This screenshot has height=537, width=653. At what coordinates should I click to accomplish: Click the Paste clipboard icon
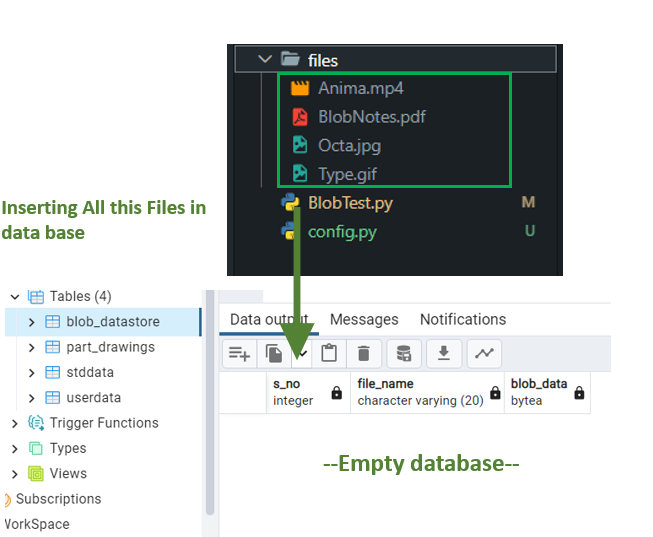coord(329,354)
